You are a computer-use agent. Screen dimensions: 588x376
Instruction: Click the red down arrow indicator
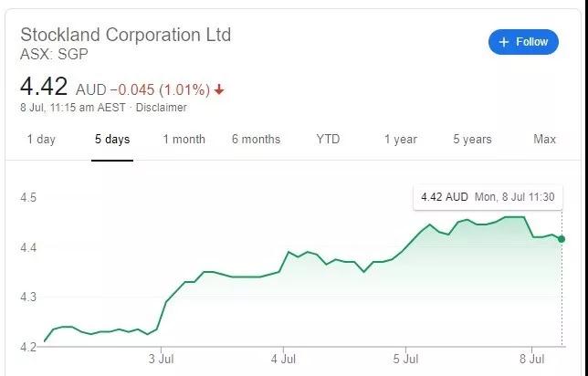(x=220, y=89)
